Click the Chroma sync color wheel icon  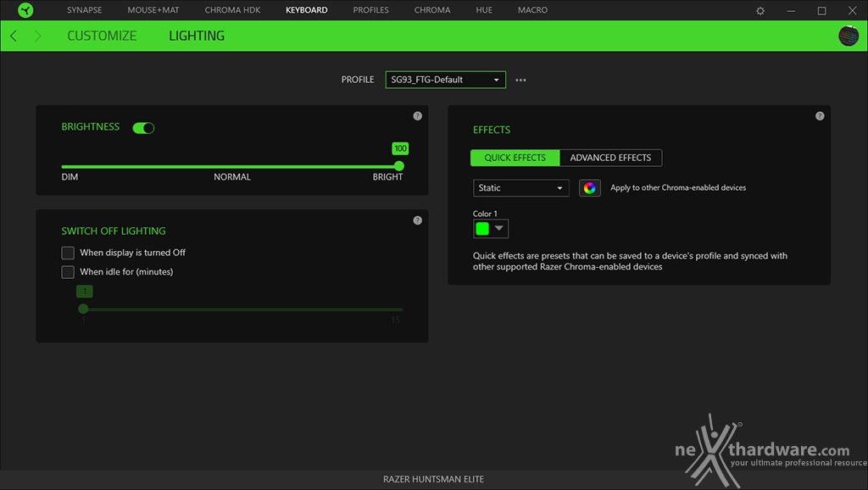[590, 187]
